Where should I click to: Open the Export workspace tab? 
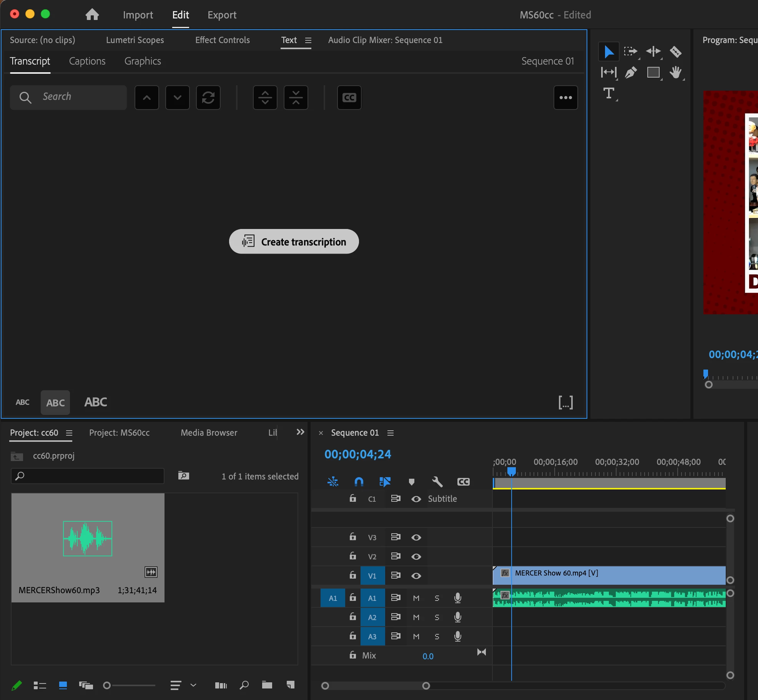pyautogui.click(x=222, y=15)
